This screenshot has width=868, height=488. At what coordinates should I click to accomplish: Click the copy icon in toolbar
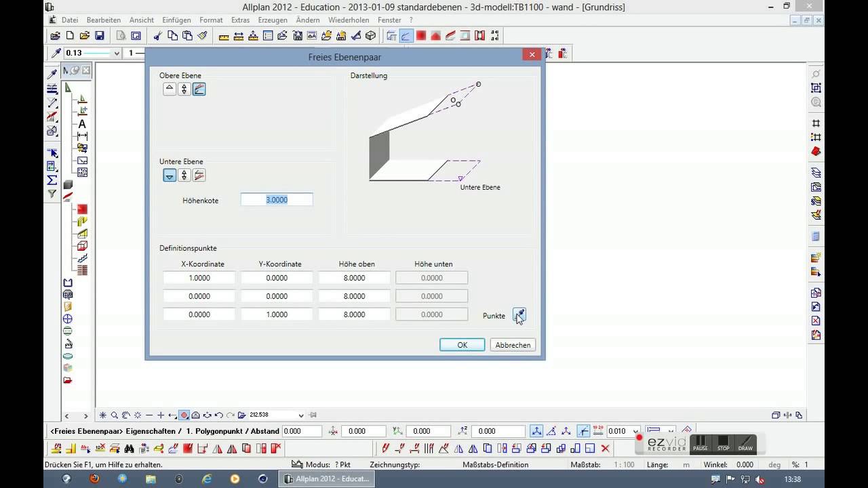(173, 36)
